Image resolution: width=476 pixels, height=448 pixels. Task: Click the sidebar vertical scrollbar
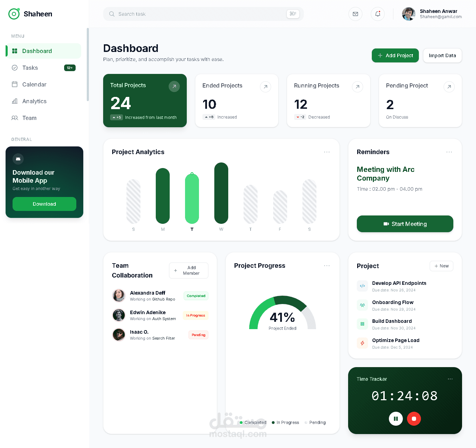(88, 64)
